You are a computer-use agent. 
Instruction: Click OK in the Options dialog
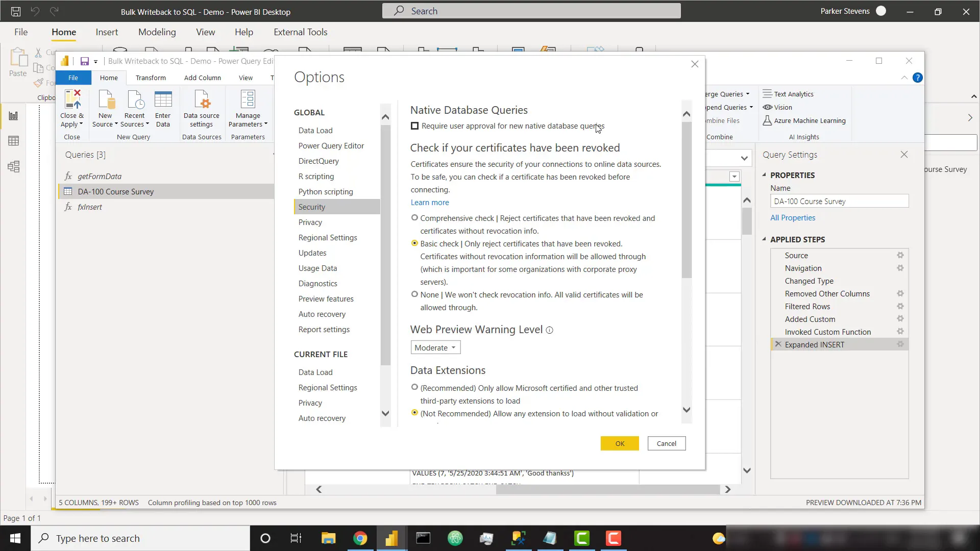[x=620, y=443]
